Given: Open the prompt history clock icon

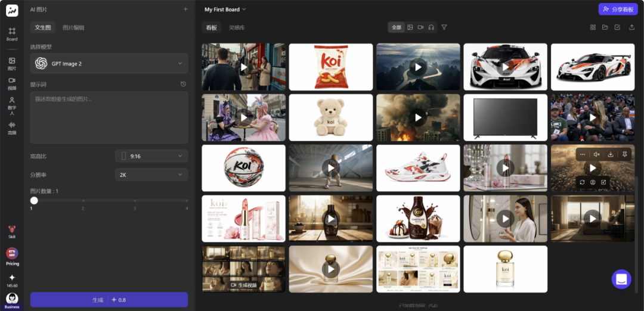Looking at the screenshot, I should [183, 84].
